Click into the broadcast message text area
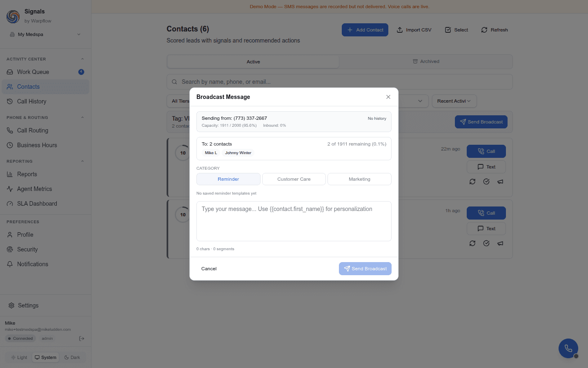588x368 pixels. click(x=294, y=221)
